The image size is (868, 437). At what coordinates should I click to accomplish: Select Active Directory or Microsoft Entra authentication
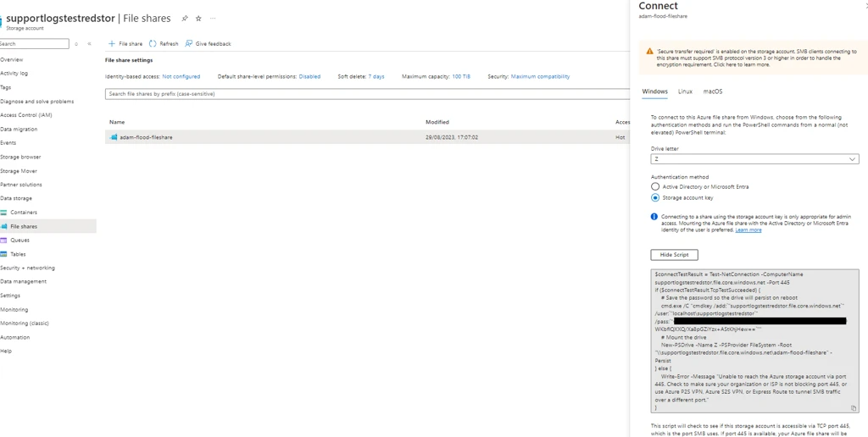[x=655, y=187]
